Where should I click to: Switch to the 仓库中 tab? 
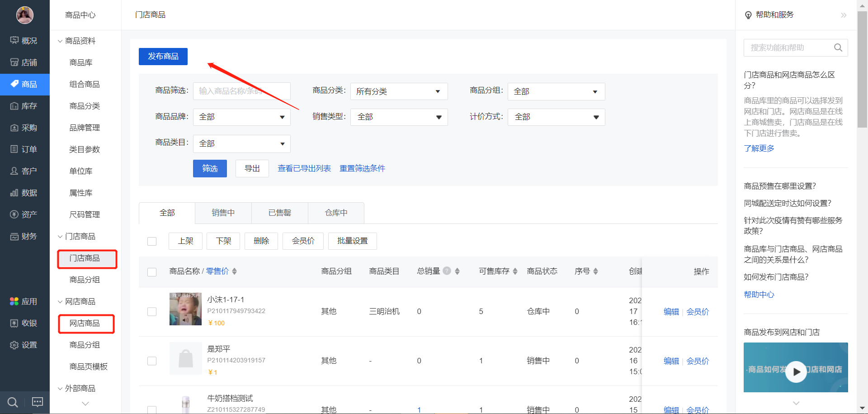[335, 213]
